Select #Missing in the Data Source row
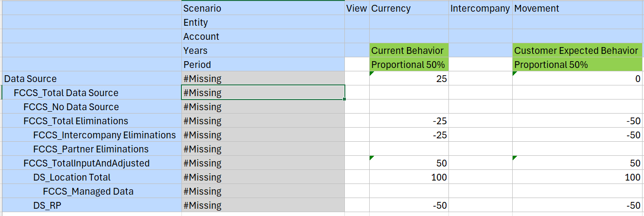Image resolution: width=644 pixels, height=216 pixels. tap(263, 79)
